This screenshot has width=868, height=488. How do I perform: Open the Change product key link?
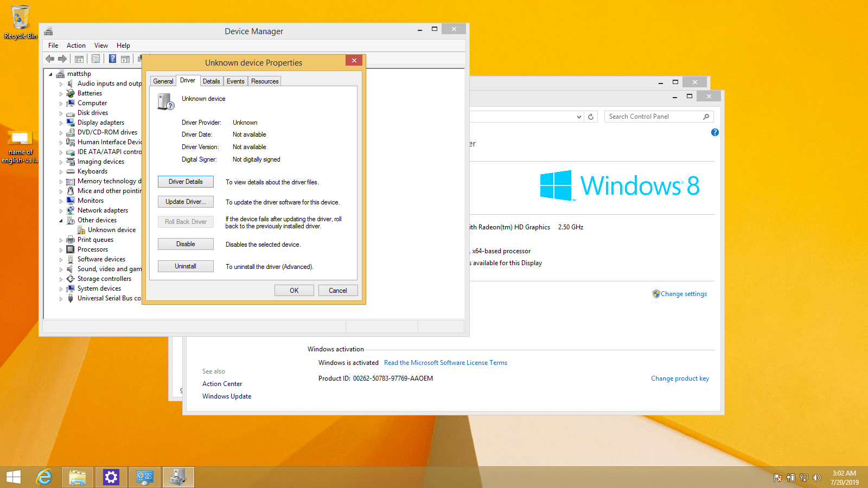(x=680, y=378)
